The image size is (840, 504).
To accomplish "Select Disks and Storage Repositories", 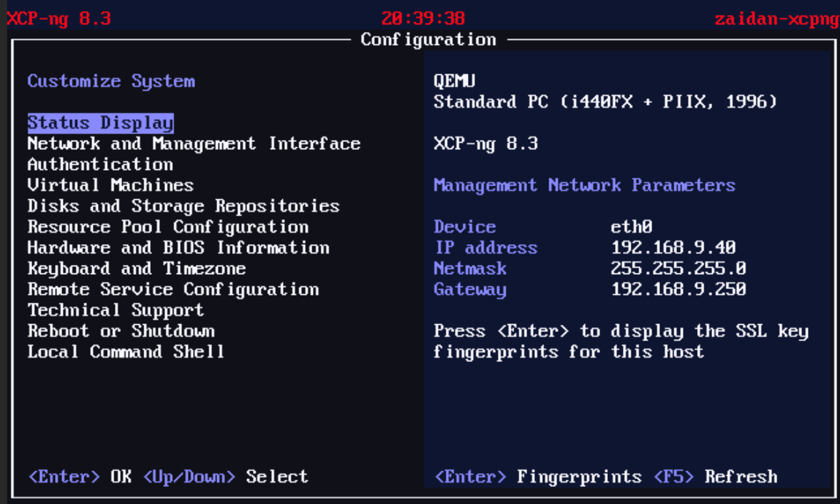I will [x=184, y=206].
